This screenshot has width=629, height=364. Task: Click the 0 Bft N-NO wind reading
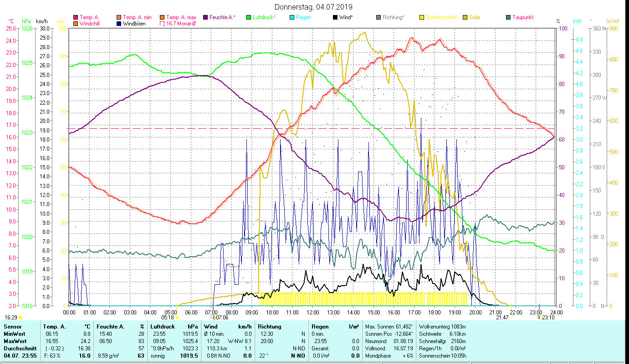218,356
